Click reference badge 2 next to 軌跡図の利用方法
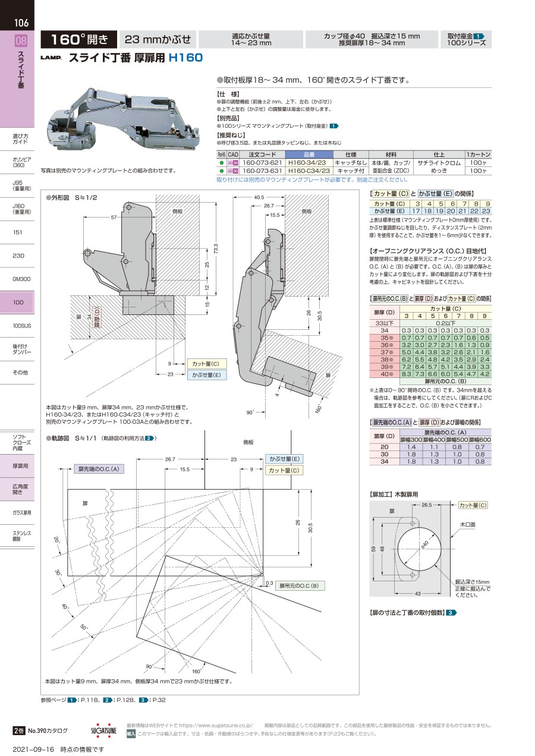 [150, 439]
